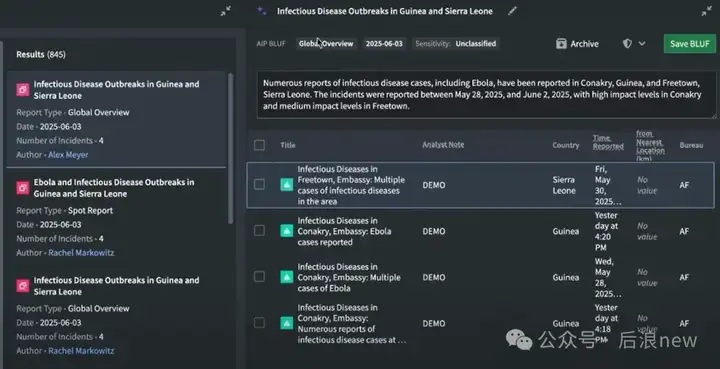Click the results list vertical scrollbar
This screenshot has height=369, width=720.
click(231, 148)
